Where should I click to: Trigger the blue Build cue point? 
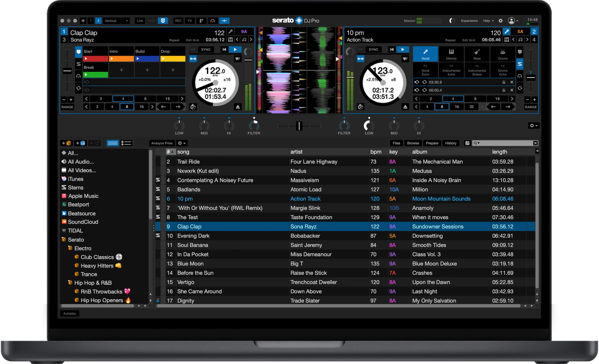coord(147,59)
